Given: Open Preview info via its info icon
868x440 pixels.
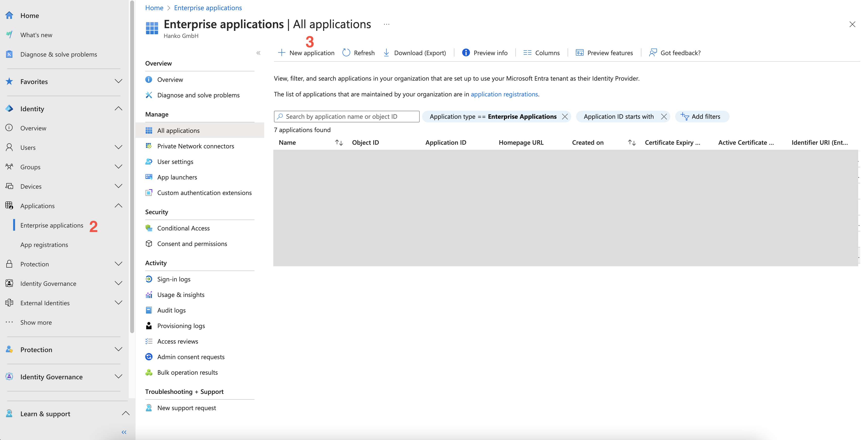Looking at the screenshot, I should pyautogui.click(x=466, y=53).
